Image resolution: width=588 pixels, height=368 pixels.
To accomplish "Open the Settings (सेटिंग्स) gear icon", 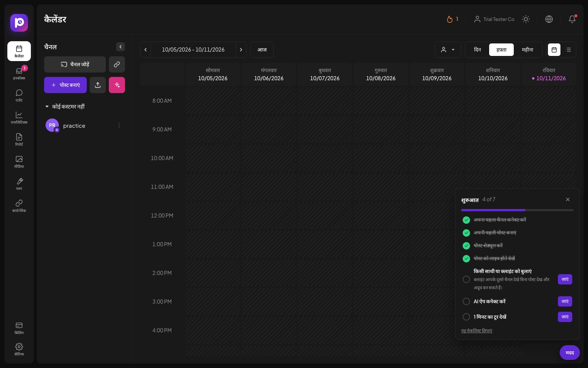I will (x=19, y=347).
